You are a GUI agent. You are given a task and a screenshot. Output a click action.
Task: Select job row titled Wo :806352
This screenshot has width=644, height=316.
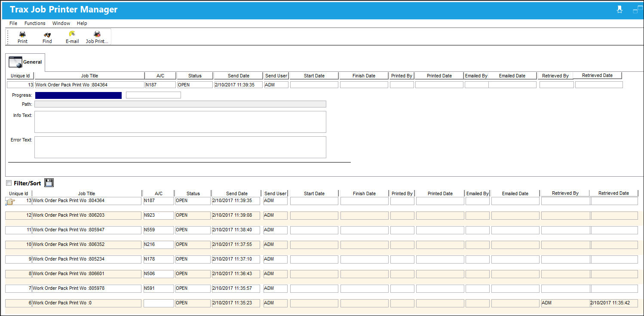tap(87, 245)
